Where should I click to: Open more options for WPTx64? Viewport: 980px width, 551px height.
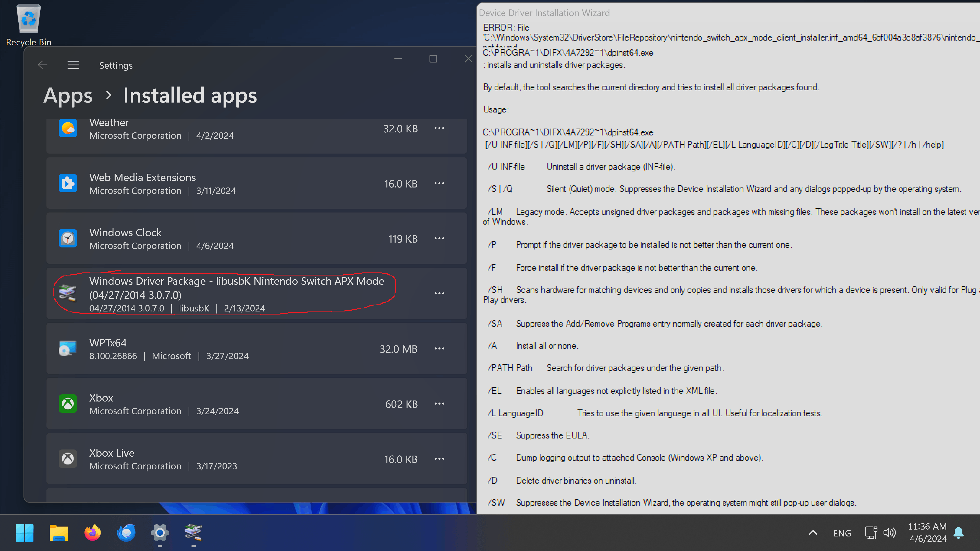(x=439, y=348)
